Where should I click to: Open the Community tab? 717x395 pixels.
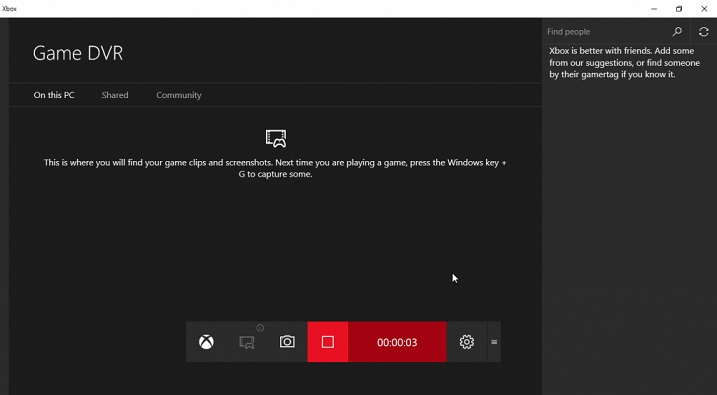[x=179, y=95]
